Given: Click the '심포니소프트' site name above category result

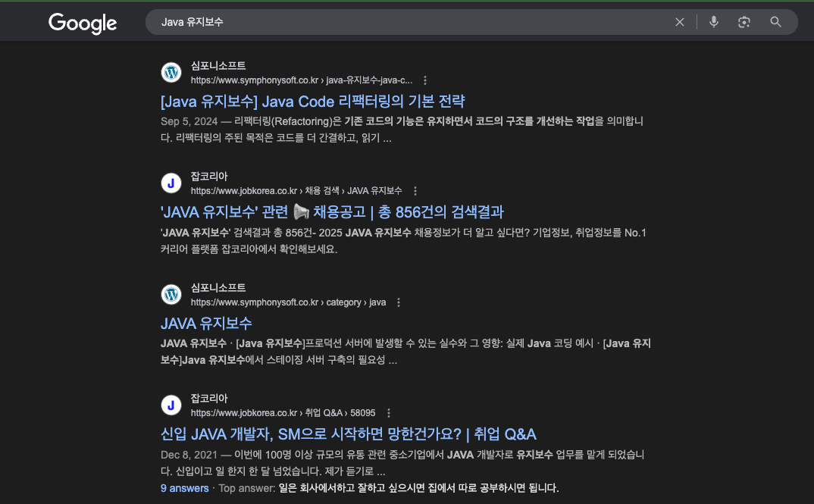Looking at the screenshot, I should (218, 288).
